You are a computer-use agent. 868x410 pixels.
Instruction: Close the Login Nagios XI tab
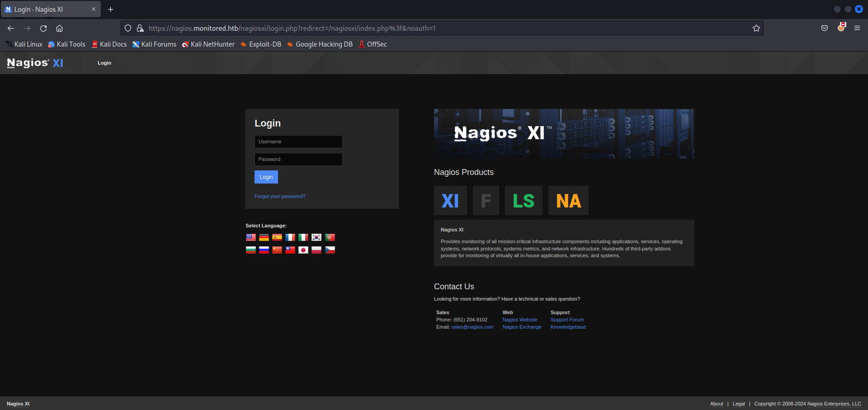[x=94, y=9]
